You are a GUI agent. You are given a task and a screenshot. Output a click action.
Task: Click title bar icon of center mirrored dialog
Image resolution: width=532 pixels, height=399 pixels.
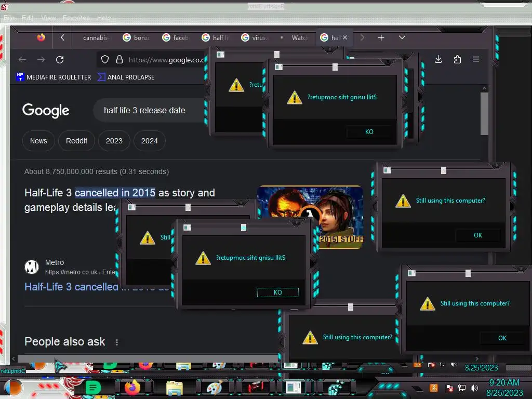point(187,228)
